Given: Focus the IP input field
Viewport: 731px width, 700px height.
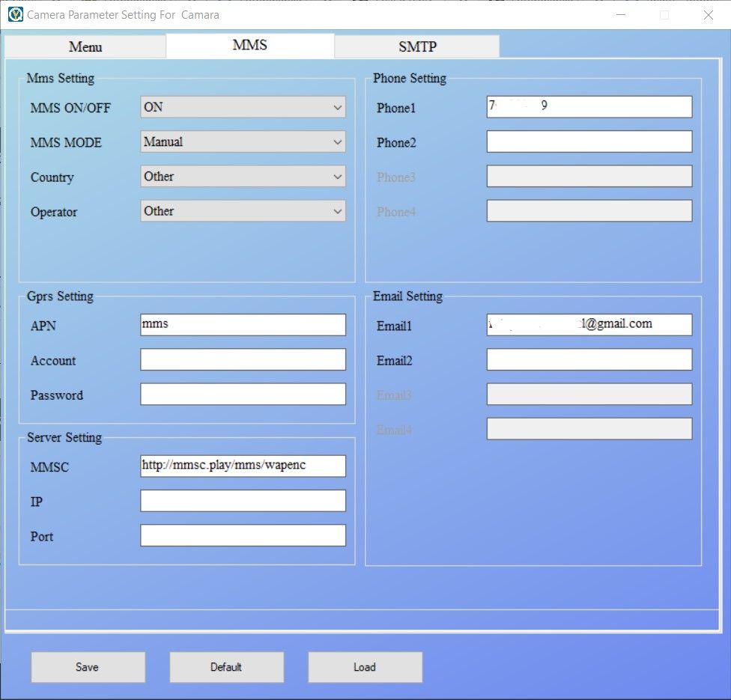Looking at the screenshot, I should tap(243, 501).
